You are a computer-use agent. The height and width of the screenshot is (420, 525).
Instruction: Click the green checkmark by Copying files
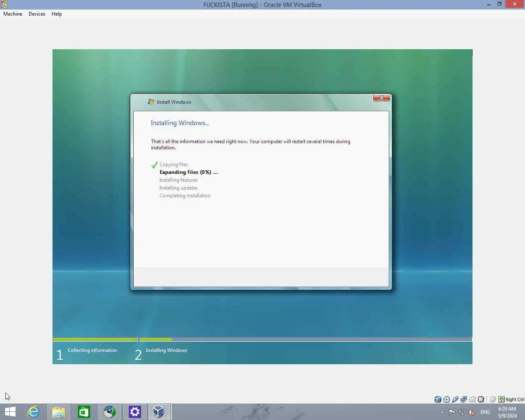[154, 165]
